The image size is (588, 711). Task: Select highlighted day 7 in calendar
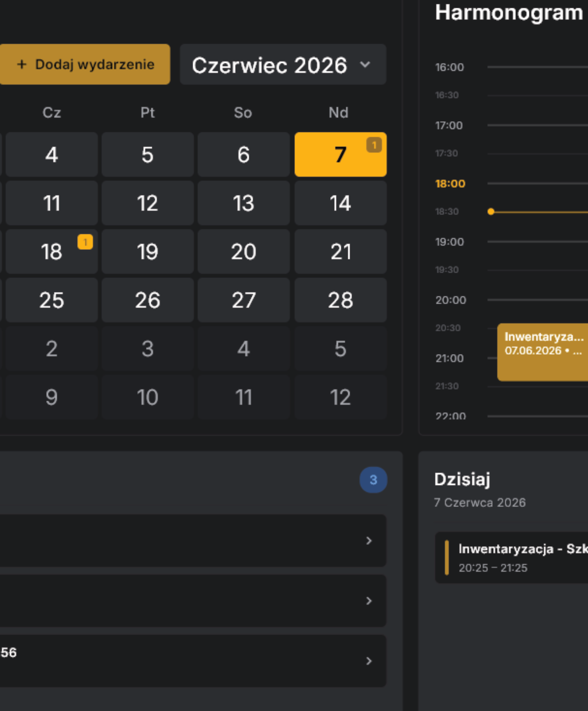340,154
